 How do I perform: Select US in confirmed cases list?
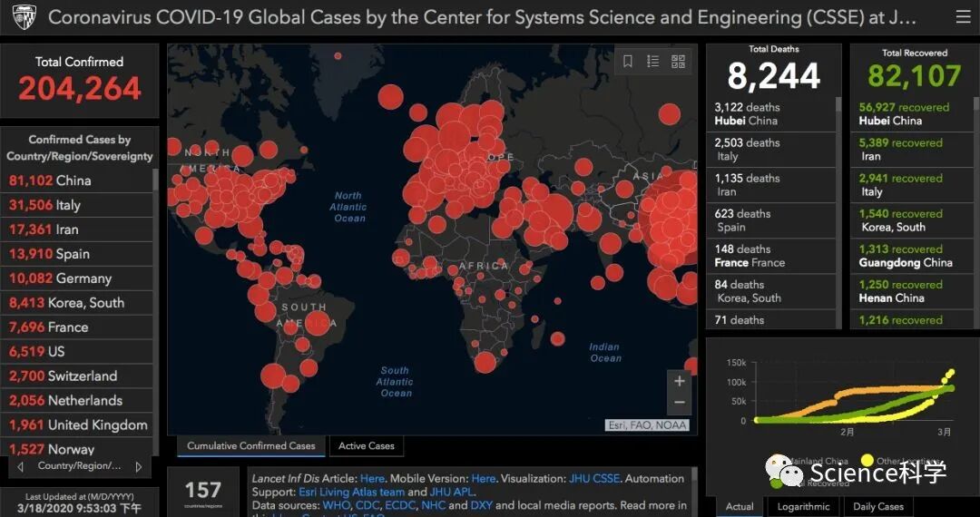pyautogui.click(x=77, y=351)
